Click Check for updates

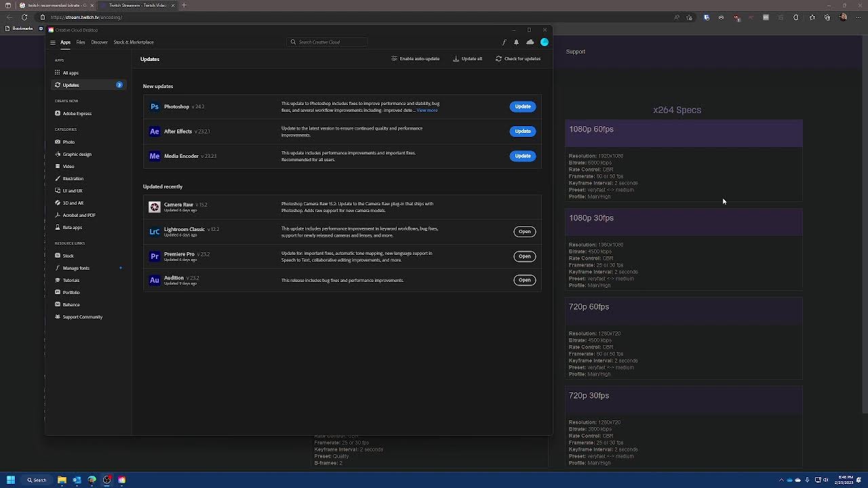[518, 59]
